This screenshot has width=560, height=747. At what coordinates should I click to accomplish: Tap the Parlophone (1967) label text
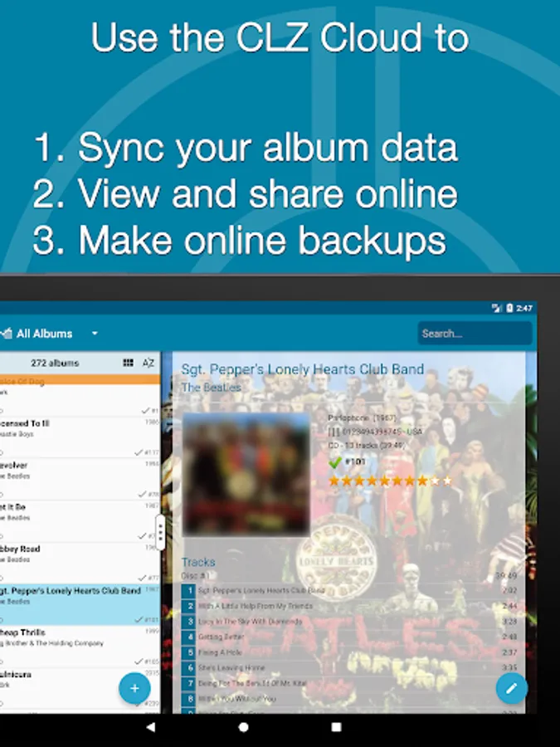pos(362,418)
